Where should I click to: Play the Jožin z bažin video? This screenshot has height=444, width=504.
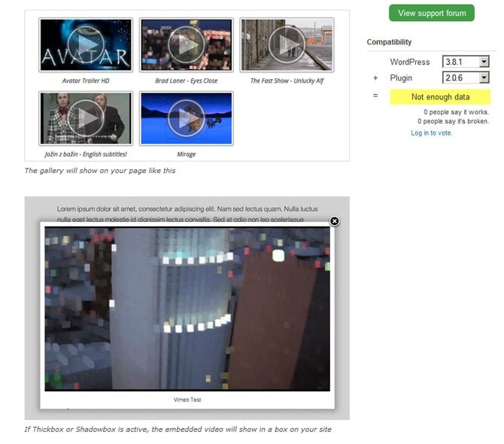(x=86, y=118)
